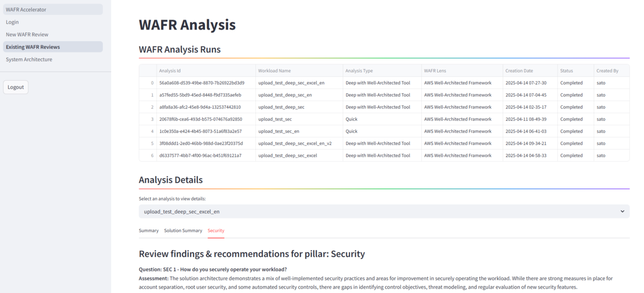
Task: Select analysis id a57fed55-5bd9-45ed-8448-f9d7335aefeb
Action: (206, 95)
